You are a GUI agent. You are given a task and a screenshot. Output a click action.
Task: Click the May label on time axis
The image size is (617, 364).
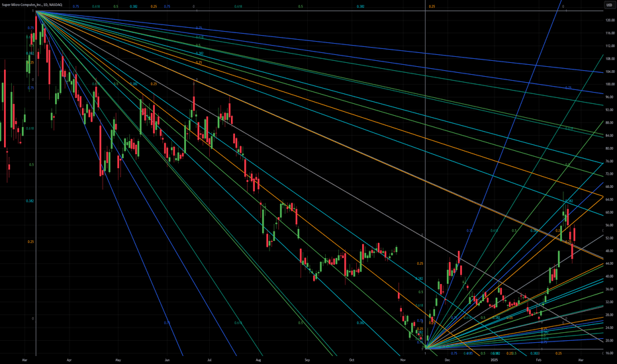pyautogui.click(x=119, y=360)
